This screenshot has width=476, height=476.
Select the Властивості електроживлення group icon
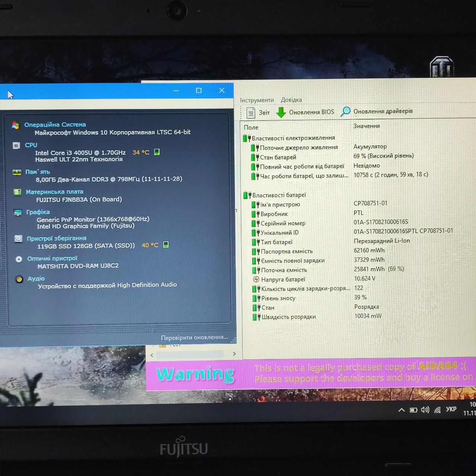pos(247,138)
